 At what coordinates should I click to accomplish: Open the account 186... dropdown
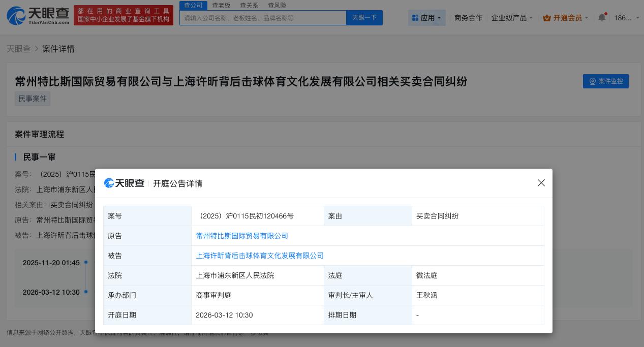coord(626,18)
